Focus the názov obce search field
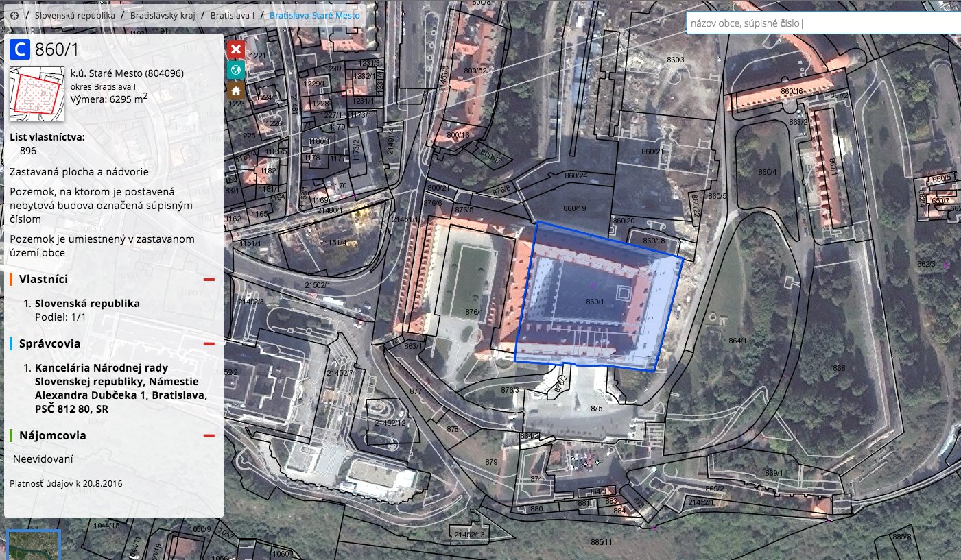This screenshot has width=961, height=560. click(x=824, y=23)
